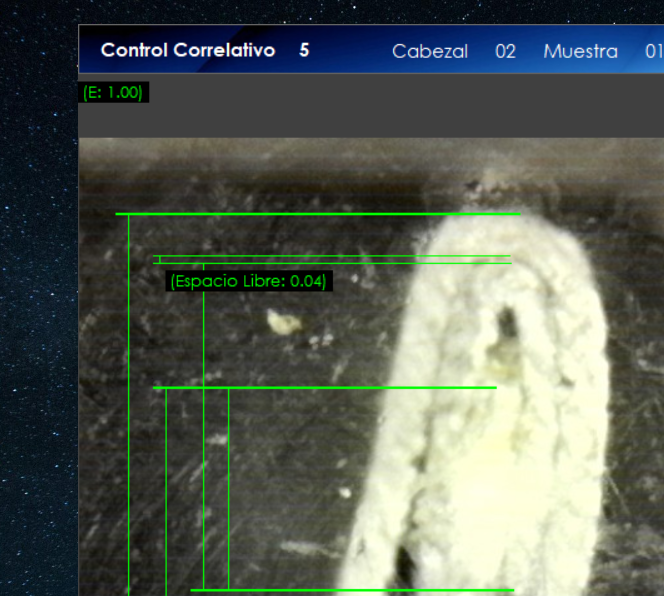Click the Muestra label in header

(x=580, y=51)
